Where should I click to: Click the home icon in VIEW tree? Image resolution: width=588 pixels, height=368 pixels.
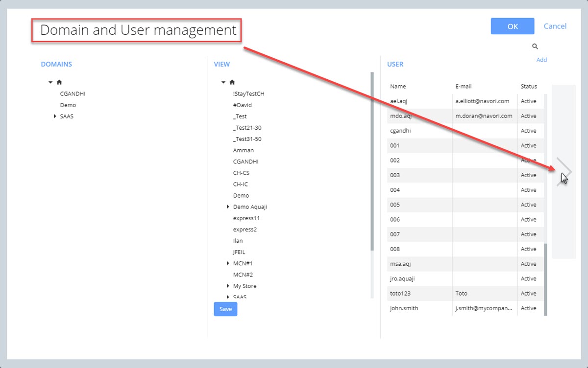(x=232, y=82)
